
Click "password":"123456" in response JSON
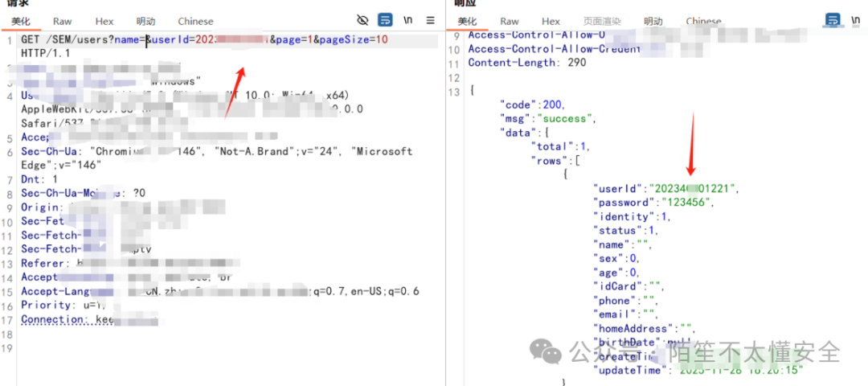654,202
